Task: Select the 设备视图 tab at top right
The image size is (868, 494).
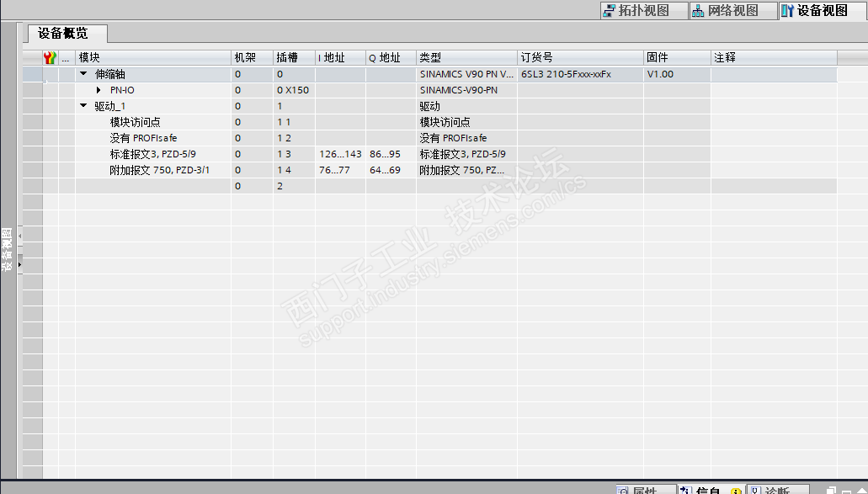Action: coord(822,10)
